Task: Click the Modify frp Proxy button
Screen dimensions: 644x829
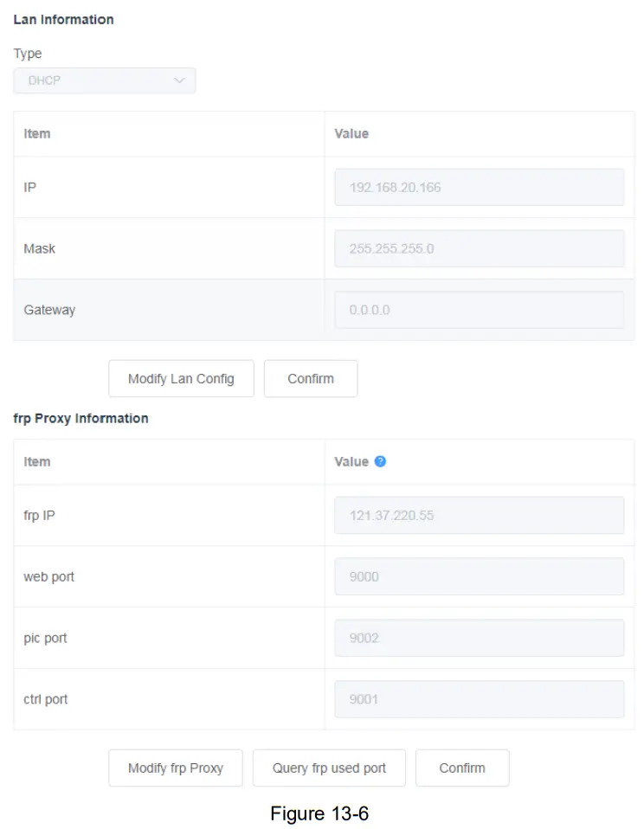Action: point(175,768)
